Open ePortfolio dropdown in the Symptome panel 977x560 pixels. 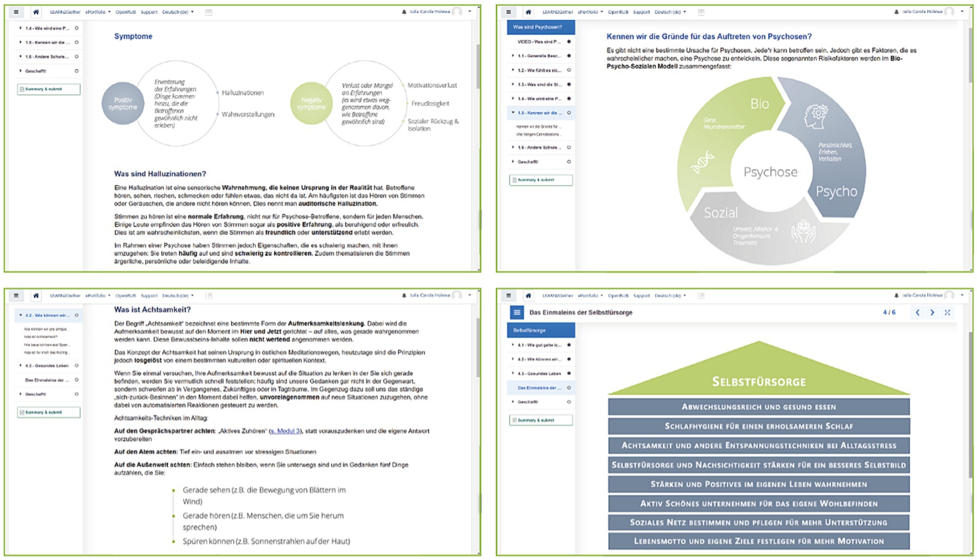click(x=98, y=12)
